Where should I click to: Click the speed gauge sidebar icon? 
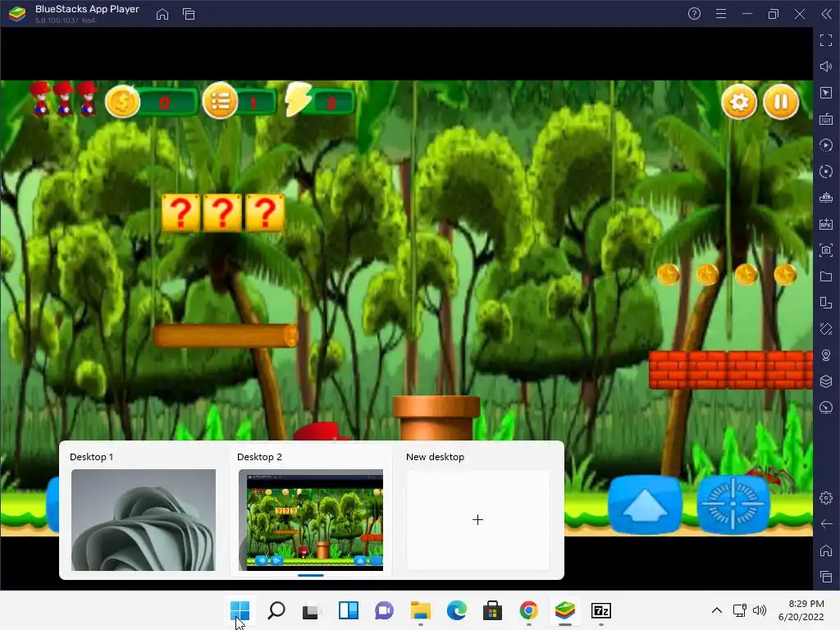(x=826, y=408)
